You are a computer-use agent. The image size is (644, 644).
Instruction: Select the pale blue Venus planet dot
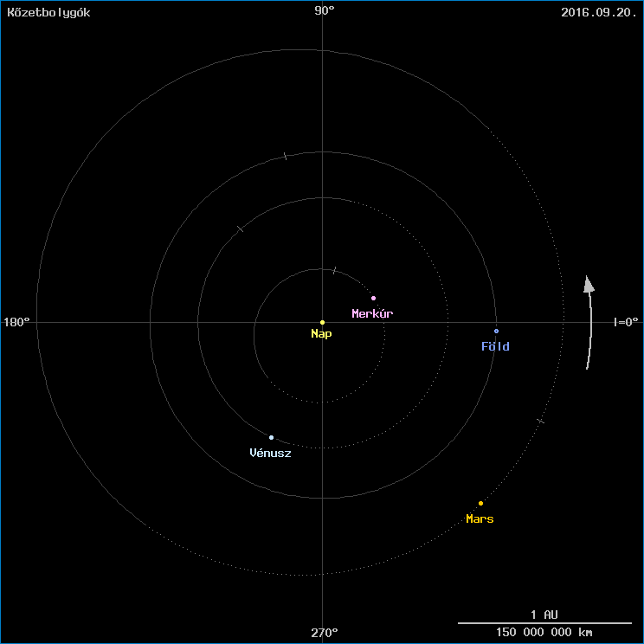click(271, 437)
